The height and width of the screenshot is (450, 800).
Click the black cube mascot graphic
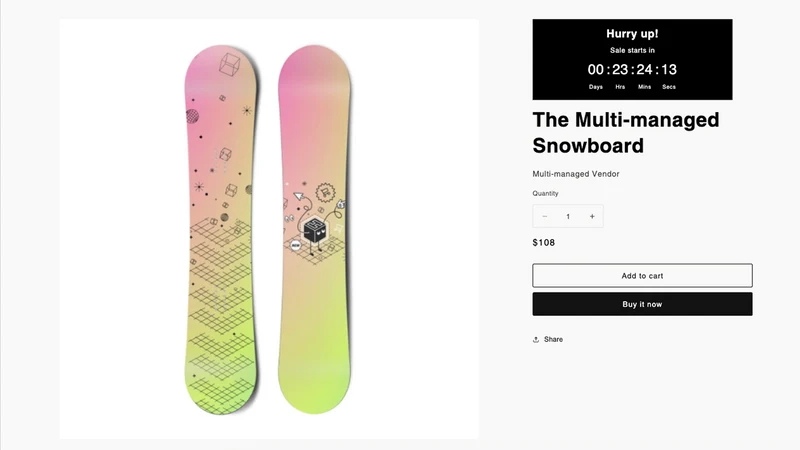(315, 231)
